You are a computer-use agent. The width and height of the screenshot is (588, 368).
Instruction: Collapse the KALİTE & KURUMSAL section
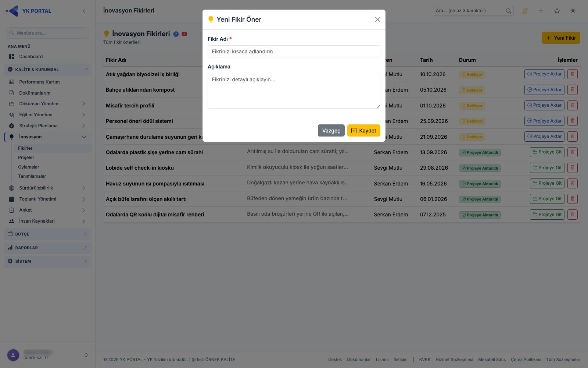pos(48,70)
